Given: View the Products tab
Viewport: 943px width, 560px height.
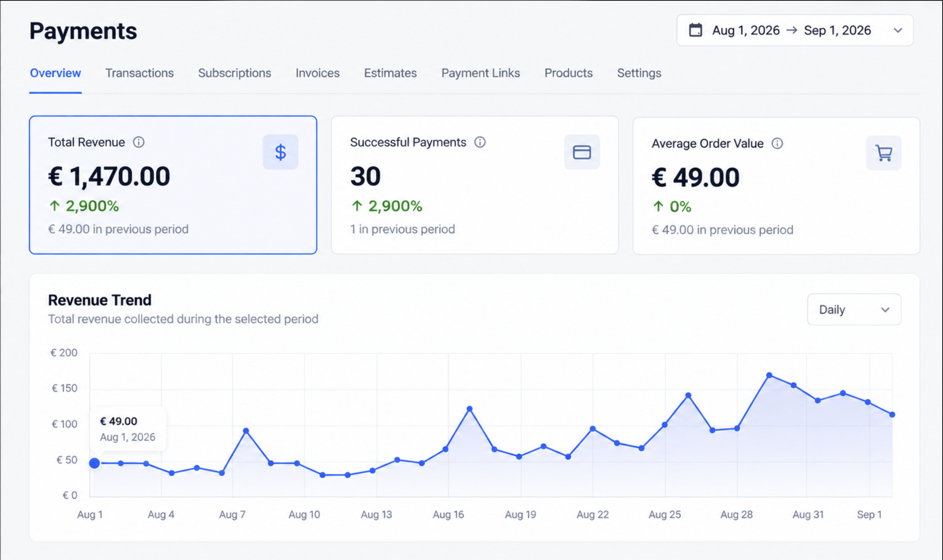Looking at the screenshot, I should tap(568, 73).
